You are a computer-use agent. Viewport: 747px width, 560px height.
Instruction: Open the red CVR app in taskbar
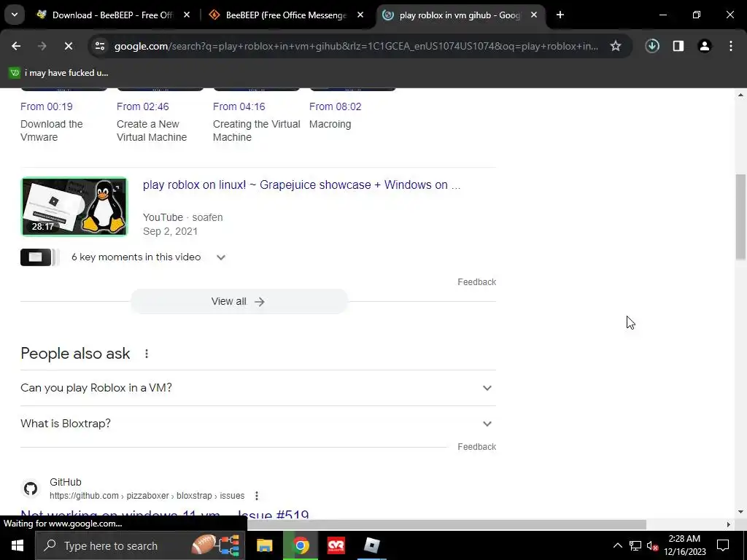pos(336,545)
